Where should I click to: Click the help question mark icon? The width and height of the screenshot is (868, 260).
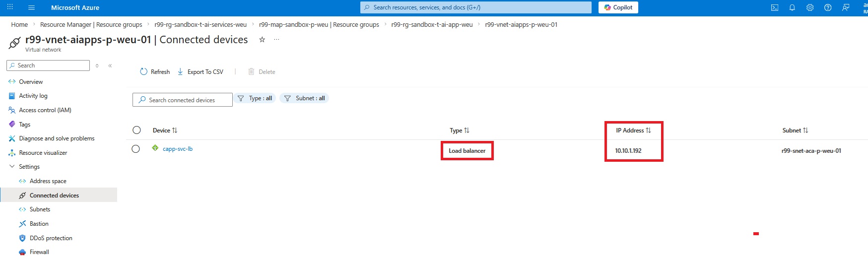[x=828, y=7]
